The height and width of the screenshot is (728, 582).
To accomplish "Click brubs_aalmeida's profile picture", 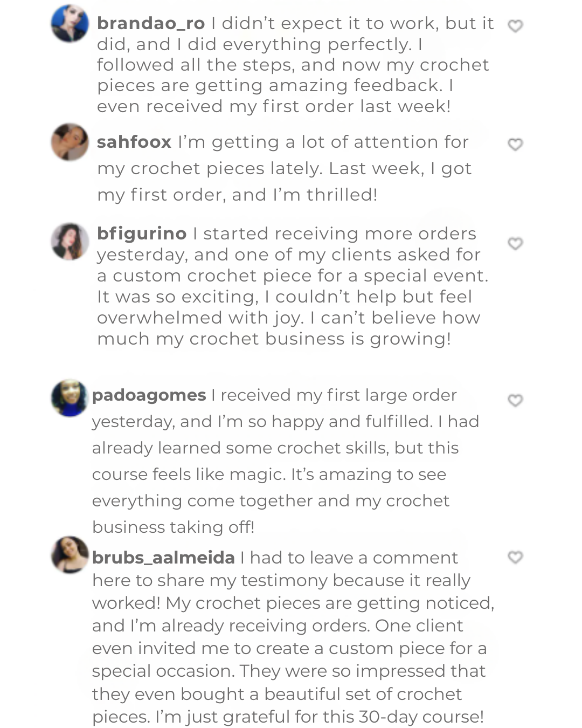I will click(x=70, y=554).
